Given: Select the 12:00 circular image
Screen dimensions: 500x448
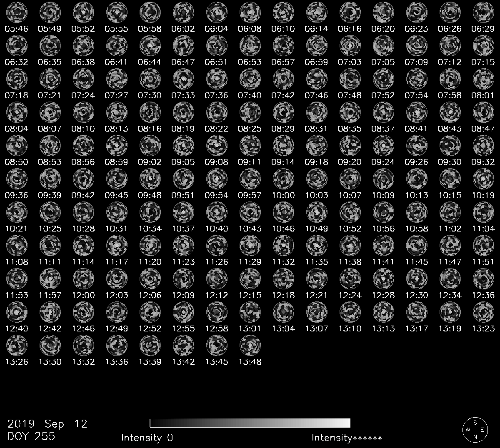Looking at the screenshot, I should (x=83, y=279).
